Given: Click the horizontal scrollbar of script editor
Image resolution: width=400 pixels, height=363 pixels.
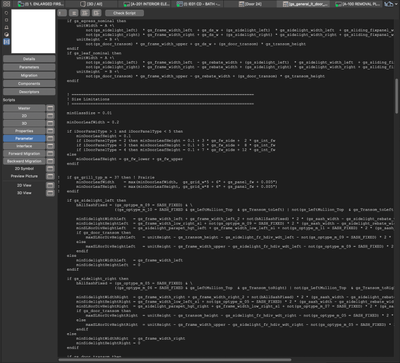Looking at the screenshot, I should click(x=174, y=360).
